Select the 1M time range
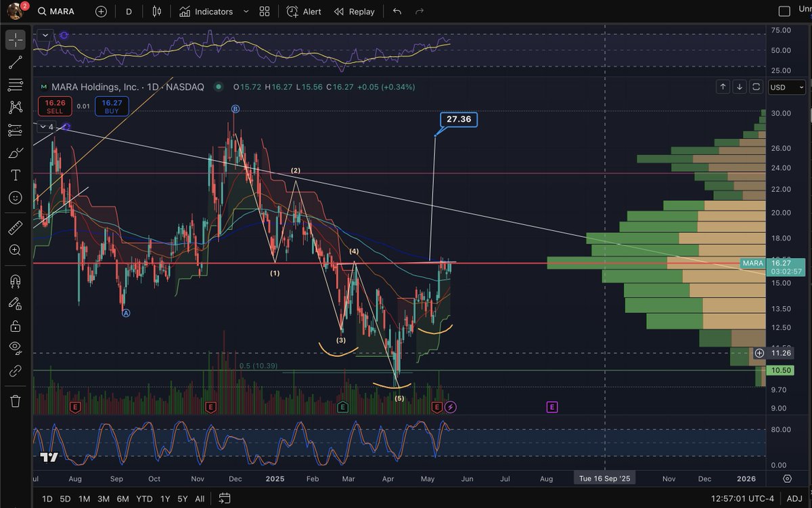This screenshot has height=508, width=812. (84, 499)
